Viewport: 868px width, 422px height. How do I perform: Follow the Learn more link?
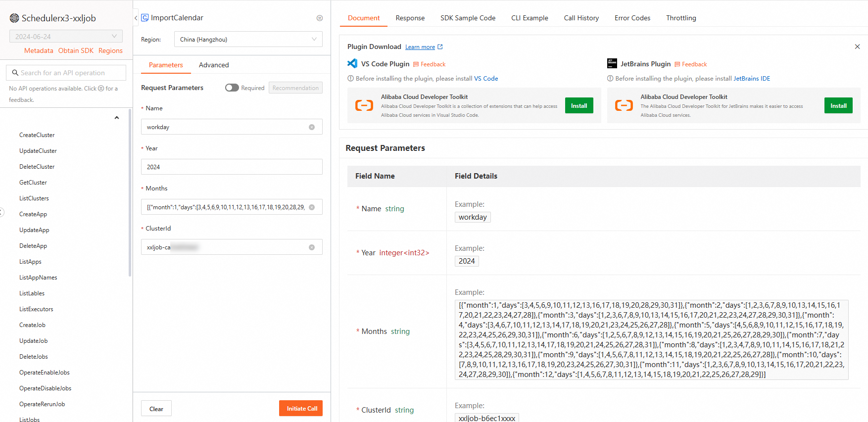420,47
